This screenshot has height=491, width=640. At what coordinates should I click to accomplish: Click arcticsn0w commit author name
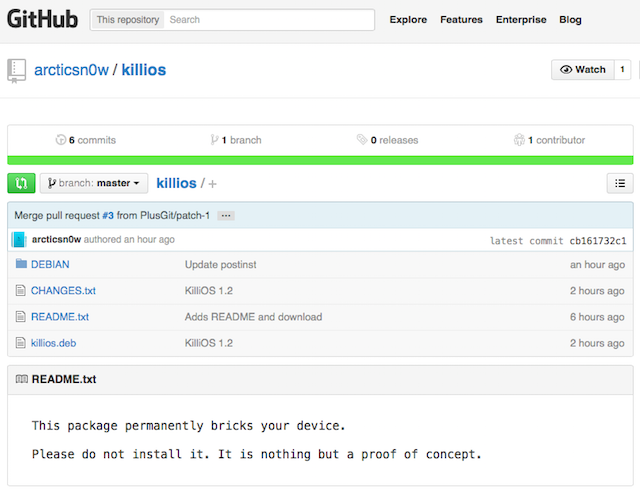56,239
